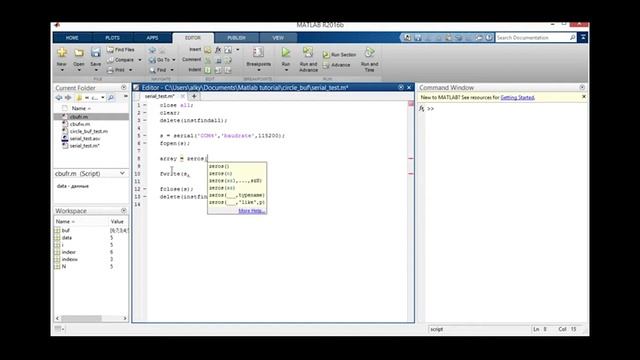Open the Workspace panel actions button
Image resolution: width=640 pixels, height=360 pixels.
[x=124, y=211]
